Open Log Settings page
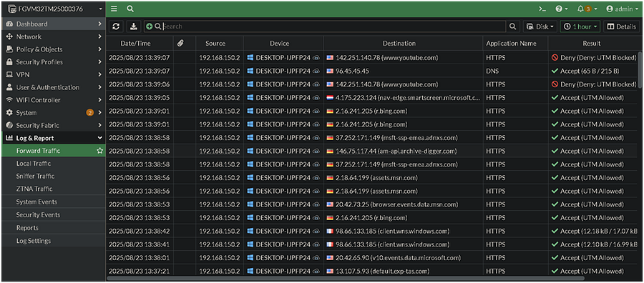 [x=53, y=241]
